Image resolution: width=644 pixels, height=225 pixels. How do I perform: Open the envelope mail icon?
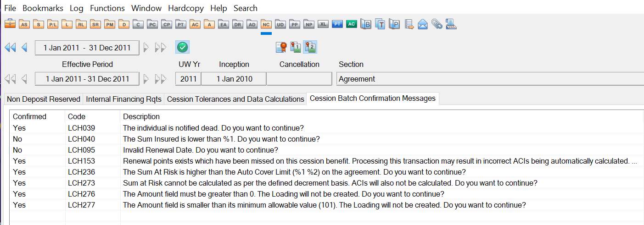point(423,24)
